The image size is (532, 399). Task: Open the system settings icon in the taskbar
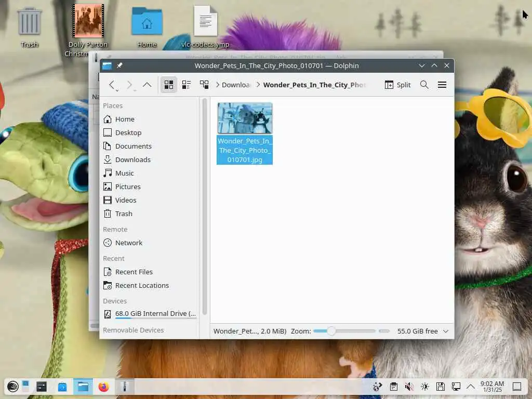pos(42,387)
